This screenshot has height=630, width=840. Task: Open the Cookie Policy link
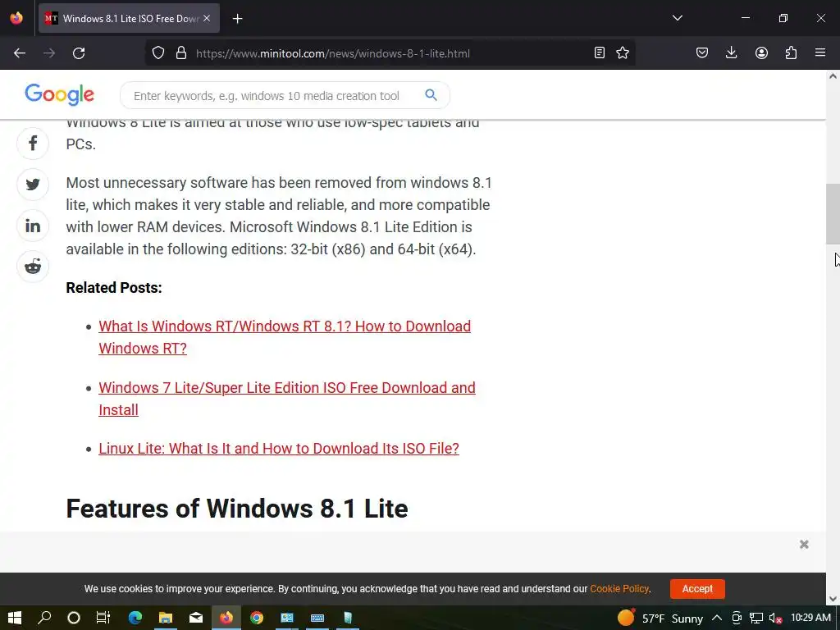point(619,589)
